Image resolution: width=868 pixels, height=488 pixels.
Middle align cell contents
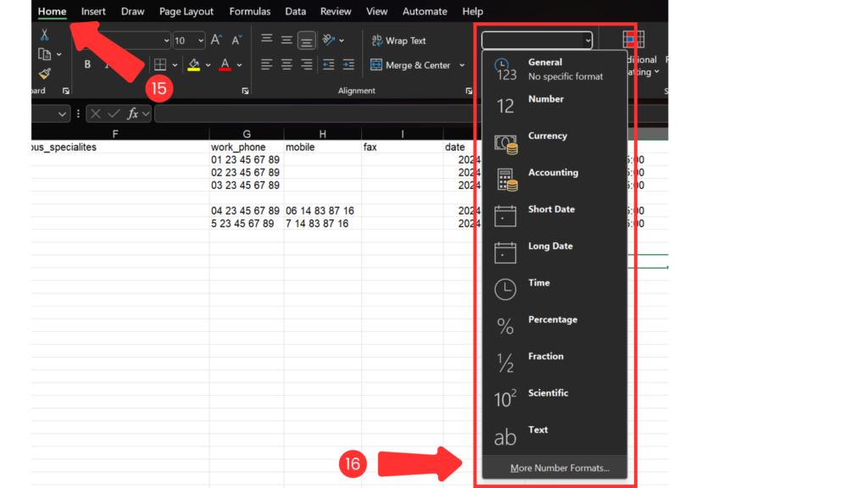click(287, 40)
